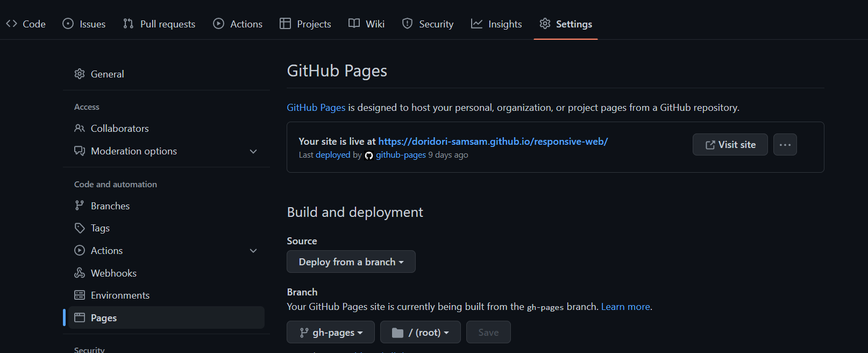Viewport: 868px width, 353px height.
Task: Open Webhooks settings in sidebar
Action: tap(166, 273)
